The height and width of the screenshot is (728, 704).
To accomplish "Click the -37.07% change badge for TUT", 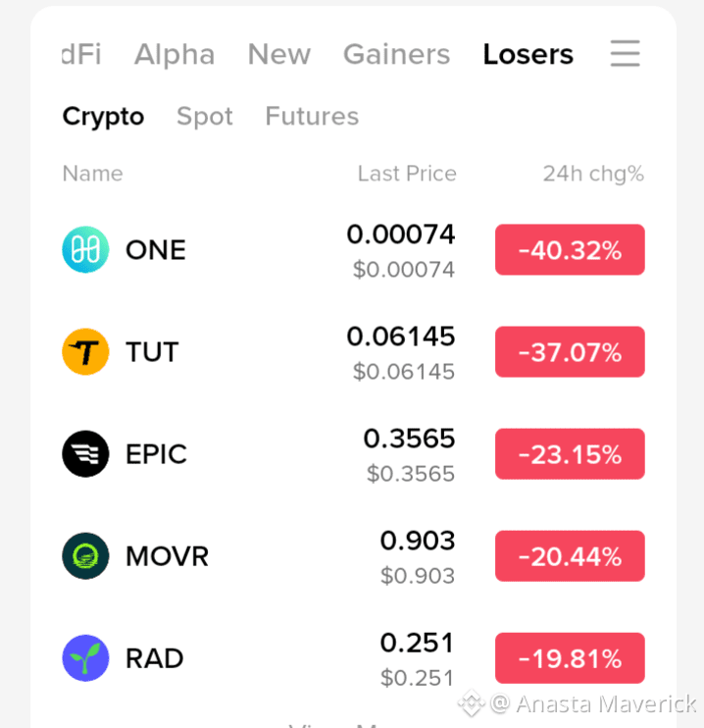I will (x=570, y=352).
